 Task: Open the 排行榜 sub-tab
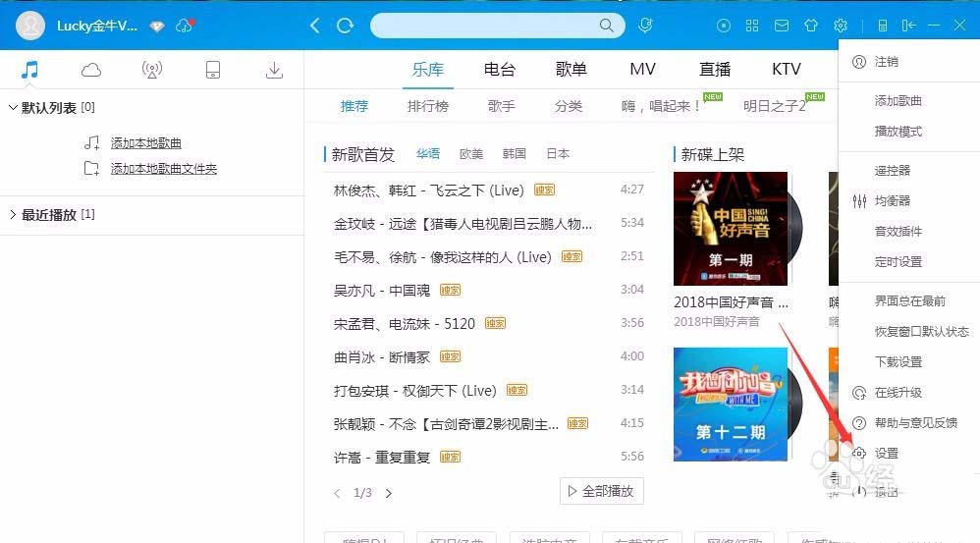[x=428, y=106]
